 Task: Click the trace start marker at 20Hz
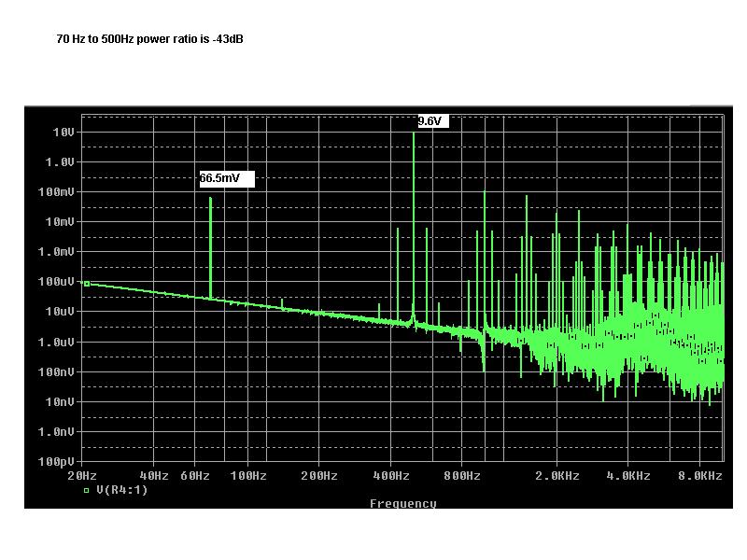tap(87, 284)
